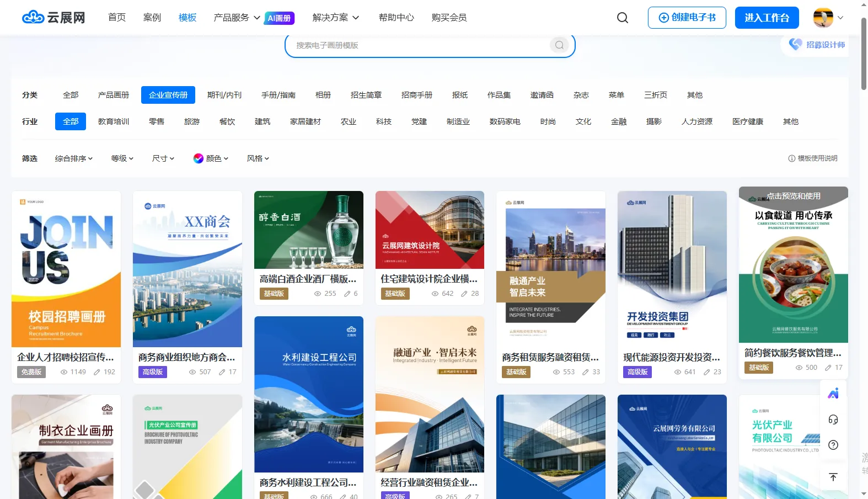
Task: Open the 风格 filter dropdown
Action: [258, 158]
